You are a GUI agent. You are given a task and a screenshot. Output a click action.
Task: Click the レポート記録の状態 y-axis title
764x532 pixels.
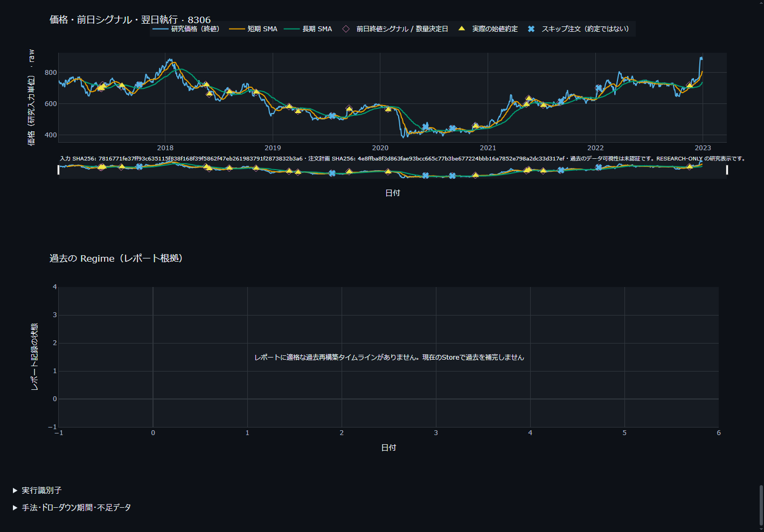click(34, 357)
